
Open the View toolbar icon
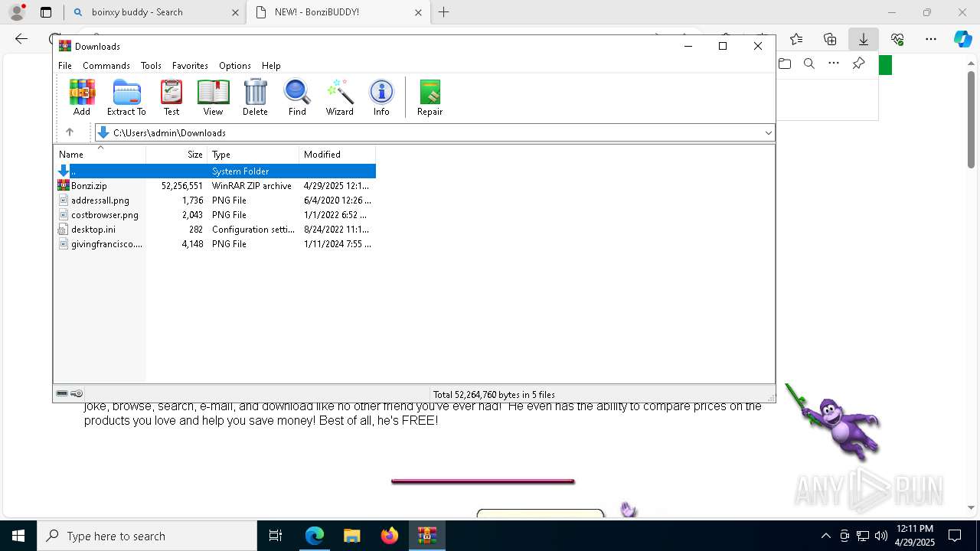click(x=213, y=97)
